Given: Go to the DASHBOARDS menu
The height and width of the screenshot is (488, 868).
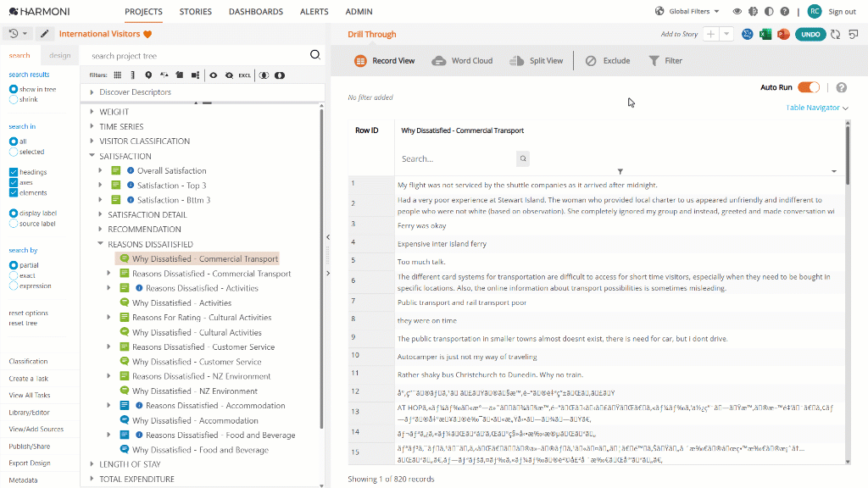Looking at the screenshot, I should pyautogui.click(x=256, y=12).
